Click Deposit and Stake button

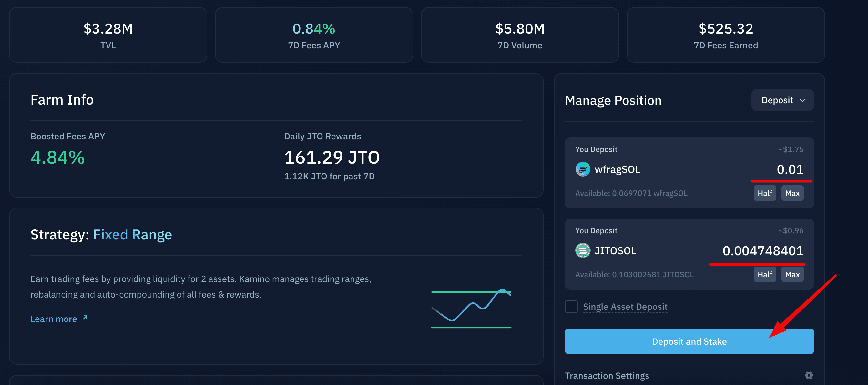click(x=689, y=341)
